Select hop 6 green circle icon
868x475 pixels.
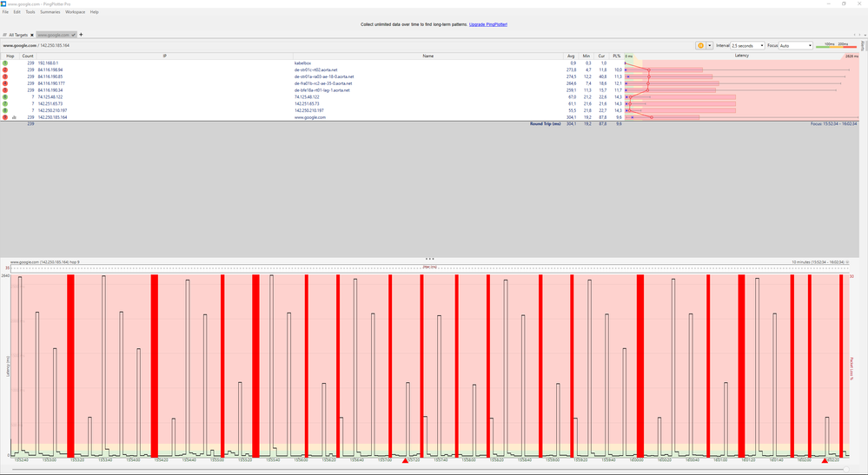click(x=5, y=96)
